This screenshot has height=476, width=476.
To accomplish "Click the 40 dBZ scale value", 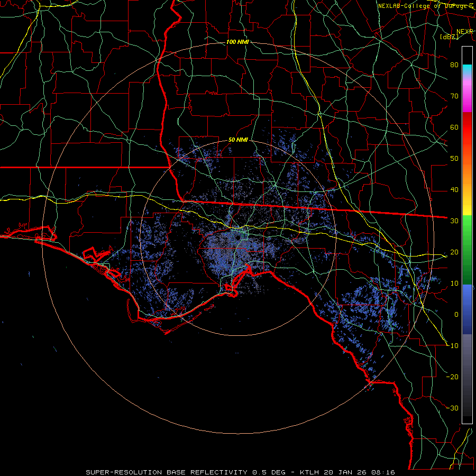I will tap(454, 190).
